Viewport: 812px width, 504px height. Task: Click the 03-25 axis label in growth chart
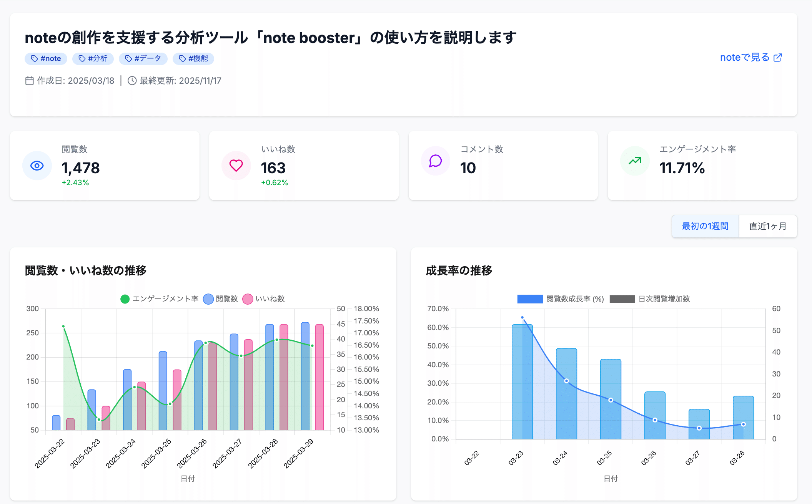click(x=604, y=458)
